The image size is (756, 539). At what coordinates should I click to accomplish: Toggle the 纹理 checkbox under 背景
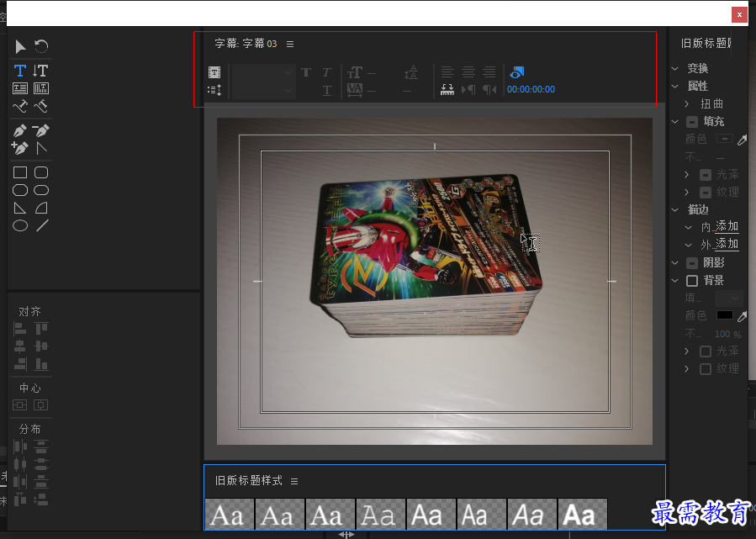pyautogui.click(x=706, y=369)
